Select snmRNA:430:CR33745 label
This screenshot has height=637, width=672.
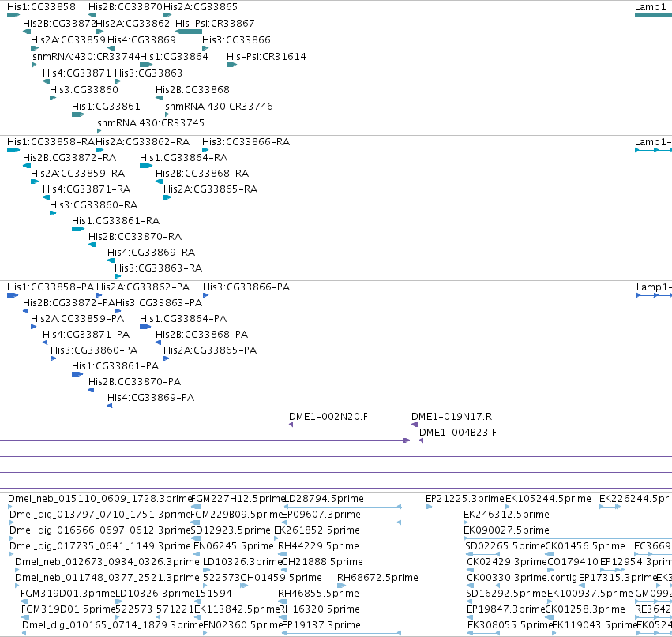151,123
